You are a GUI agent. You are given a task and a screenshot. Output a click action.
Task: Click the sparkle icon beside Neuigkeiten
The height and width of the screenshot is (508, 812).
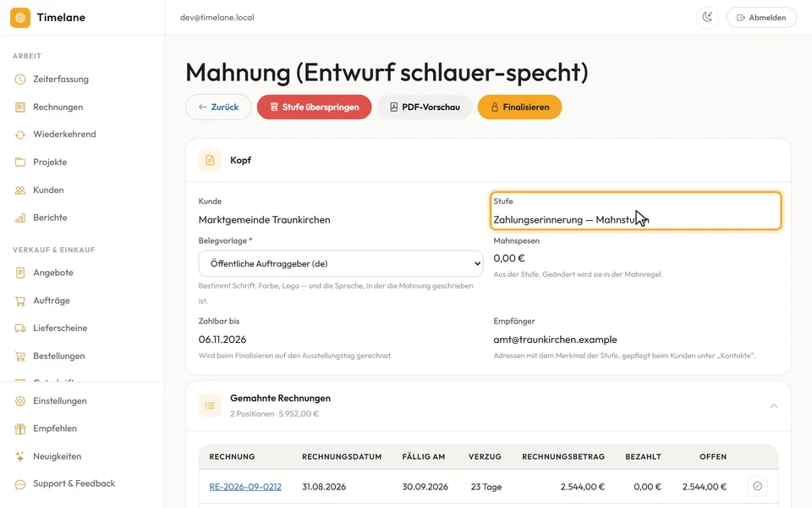pos(20,456)
